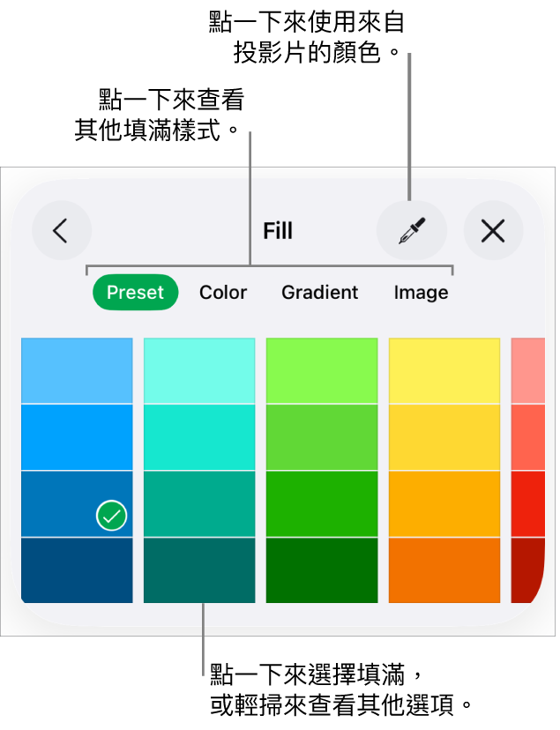Viewport: 560px width, 730px height.
Task: Choose the dark orange swatch
Action: [444, 570]
